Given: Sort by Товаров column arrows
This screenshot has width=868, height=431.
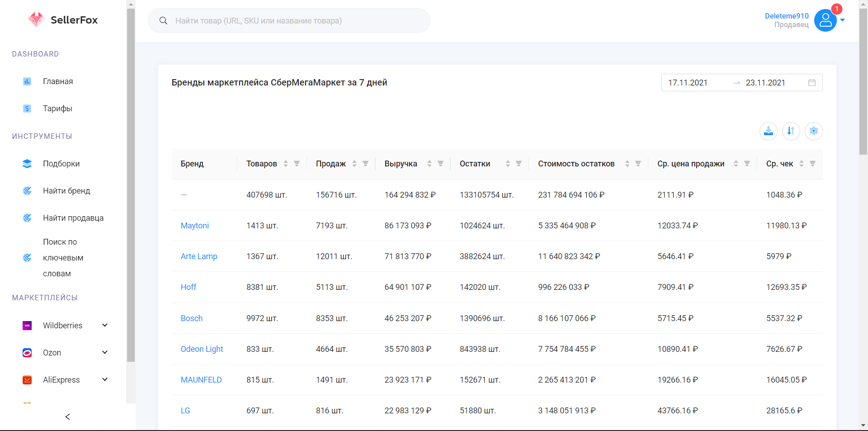Looking at the screenshot, I should point(286,164).
